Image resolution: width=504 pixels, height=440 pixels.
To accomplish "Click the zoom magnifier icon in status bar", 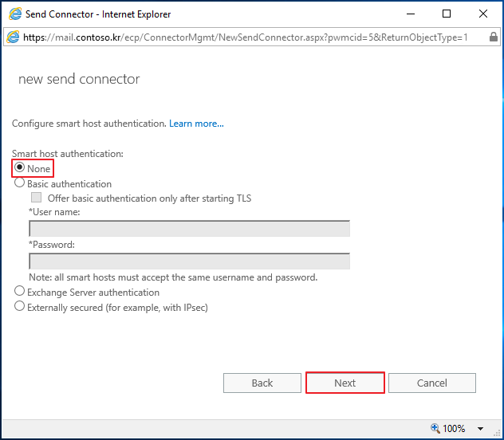I will (435, 428).
